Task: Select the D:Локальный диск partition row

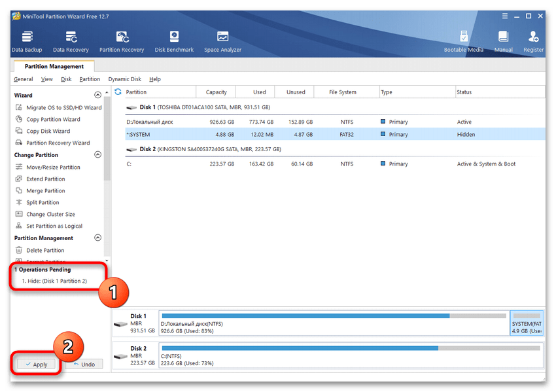Action: 335,122
